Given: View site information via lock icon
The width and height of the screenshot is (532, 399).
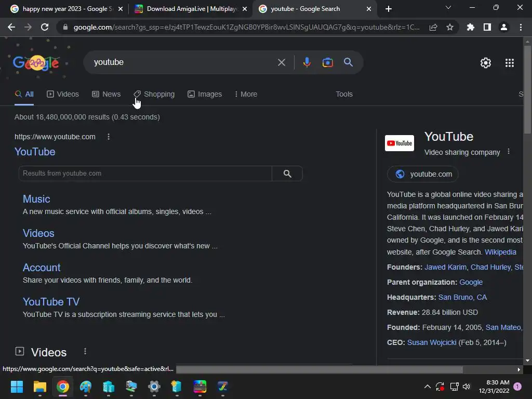Looking at the screenshot, I should tap(65, 27).
